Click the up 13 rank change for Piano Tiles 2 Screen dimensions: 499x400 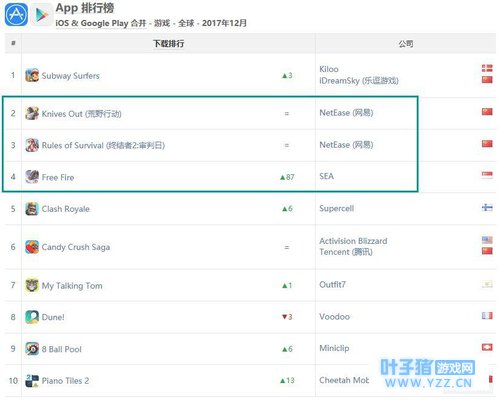tap(287, 380)
